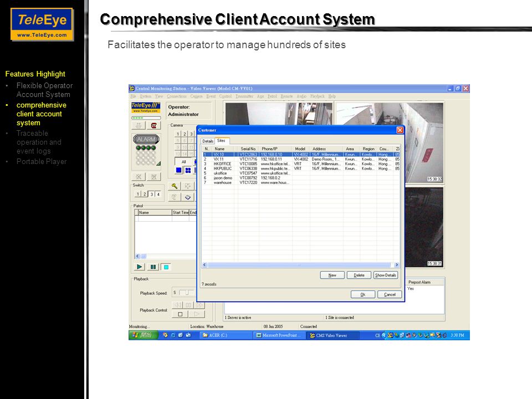Open the Event menu
Screen dimensions: 532x399
tap(211, 96)
